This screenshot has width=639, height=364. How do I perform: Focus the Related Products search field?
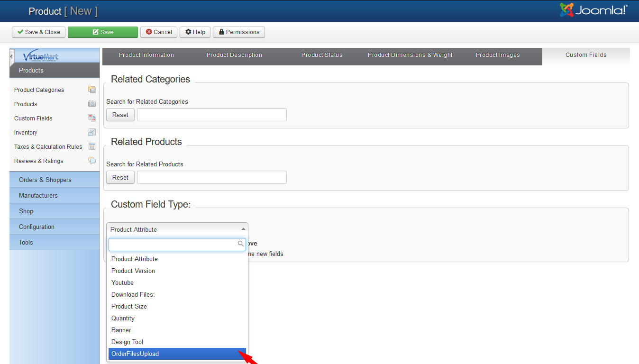(212, 177)
